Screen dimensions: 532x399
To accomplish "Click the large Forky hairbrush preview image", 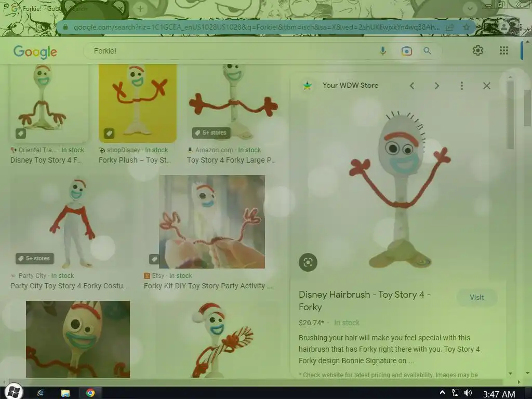I will pyautogui.click(x=400, y=190).
